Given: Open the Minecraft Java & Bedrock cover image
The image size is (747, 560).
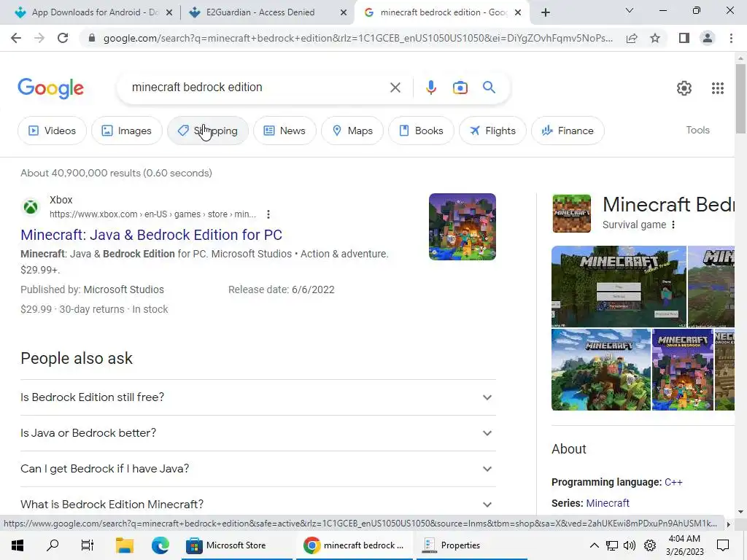Looking at the screenshot, I should tap(683, 370).
